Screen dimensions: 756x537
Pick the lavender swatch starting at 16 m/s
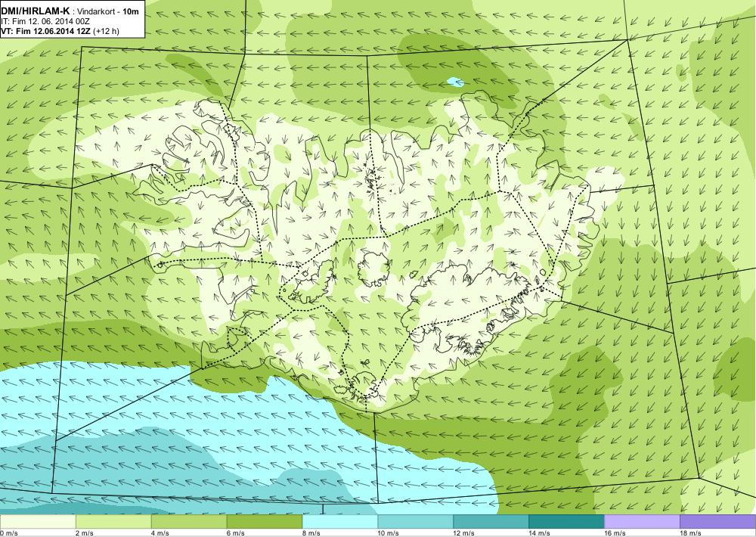tap(642, 522)
